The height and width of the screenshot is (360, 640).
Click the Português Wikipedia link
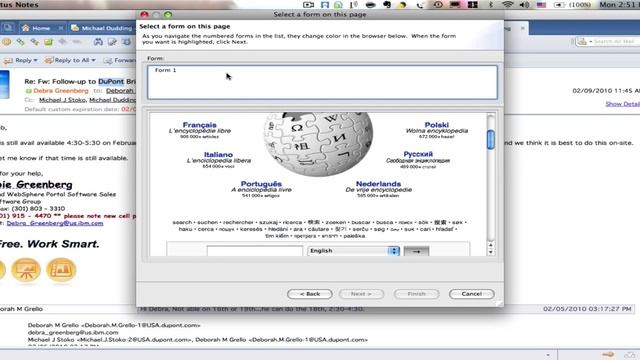[x=261, y=184]
